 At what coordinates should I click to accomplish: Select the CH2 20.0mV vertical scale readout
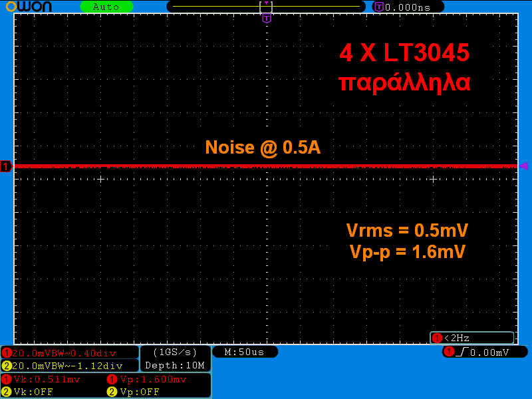tap(70, 366)
